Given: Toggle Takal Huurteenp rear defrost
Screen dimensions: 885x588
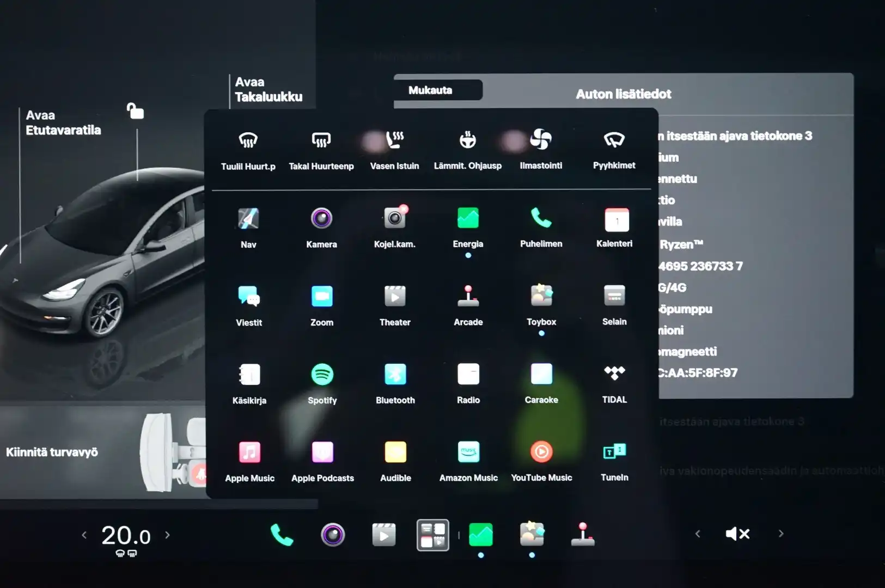Looking at the screenshot, I should (321, 151).
